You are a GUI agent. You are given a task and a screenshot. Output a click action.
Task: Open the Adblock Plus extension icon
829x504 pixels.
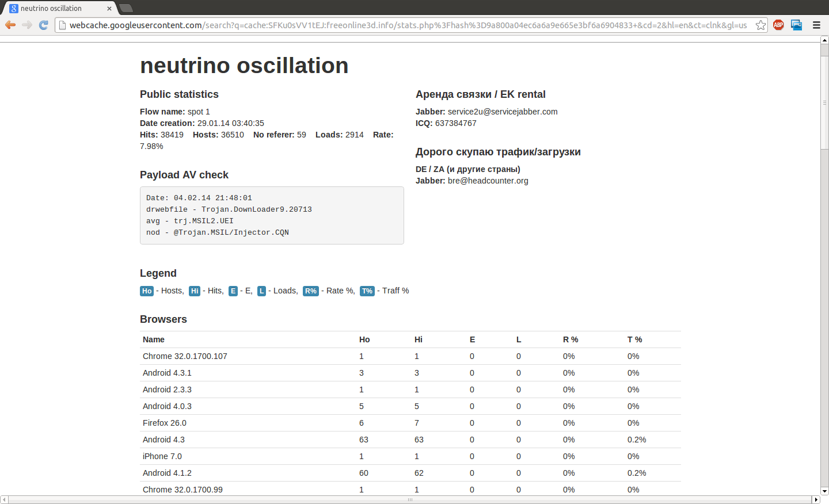778,25
